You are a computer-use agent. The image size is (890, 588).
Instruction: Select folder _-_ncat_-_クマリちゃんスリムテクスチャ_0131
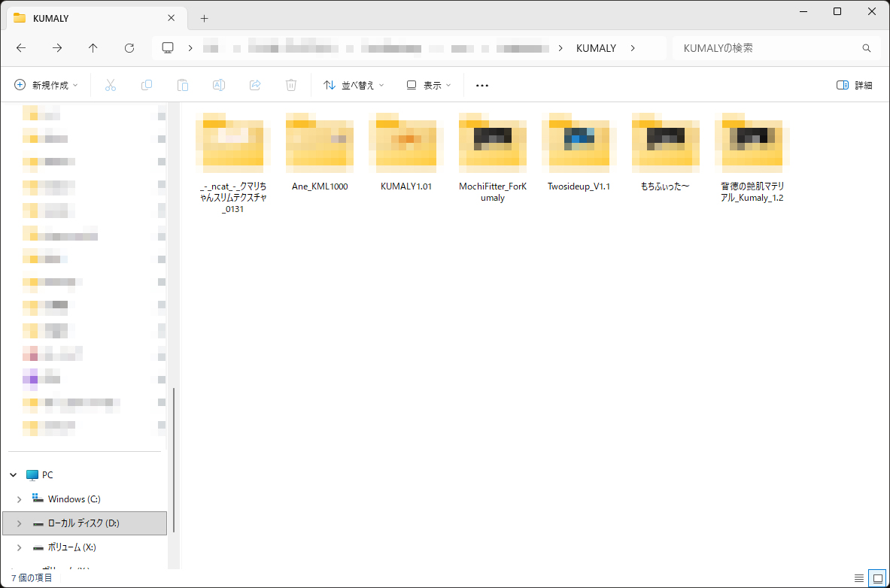233,163
